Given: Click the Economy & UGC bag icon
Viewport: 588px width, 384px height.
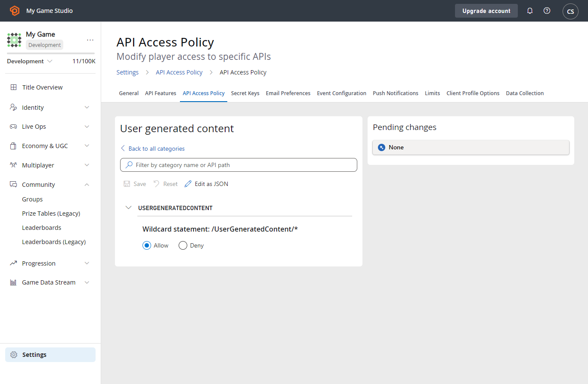Looking at the screenshot, I should point(13,146).
